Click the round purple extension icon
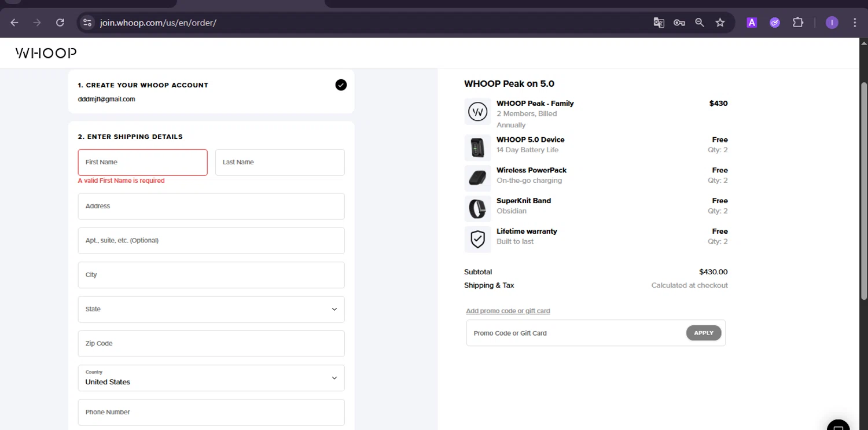The width and height of the screenshot is (868, 430). pos(775,23)
